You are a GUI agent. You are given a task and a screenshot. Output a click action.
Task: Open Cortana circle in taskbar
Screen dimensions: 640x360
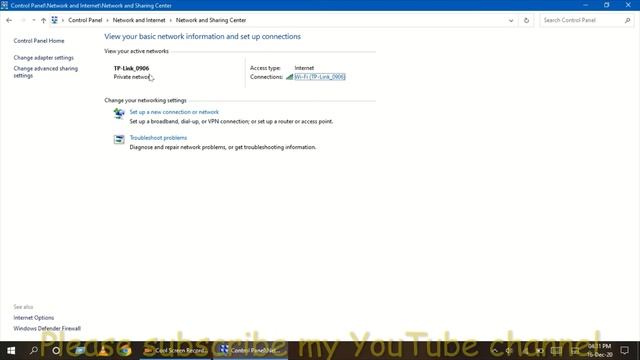56,351
